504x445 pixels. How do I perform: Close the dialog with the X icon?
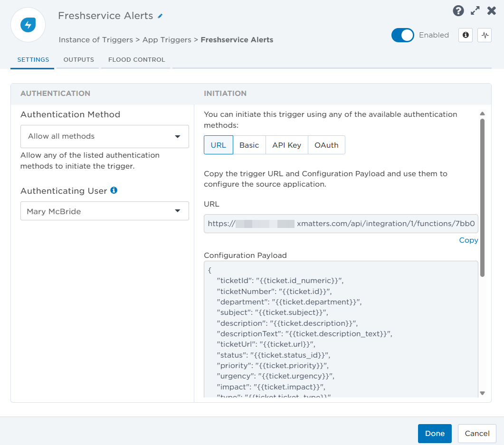tap(491, 11)
